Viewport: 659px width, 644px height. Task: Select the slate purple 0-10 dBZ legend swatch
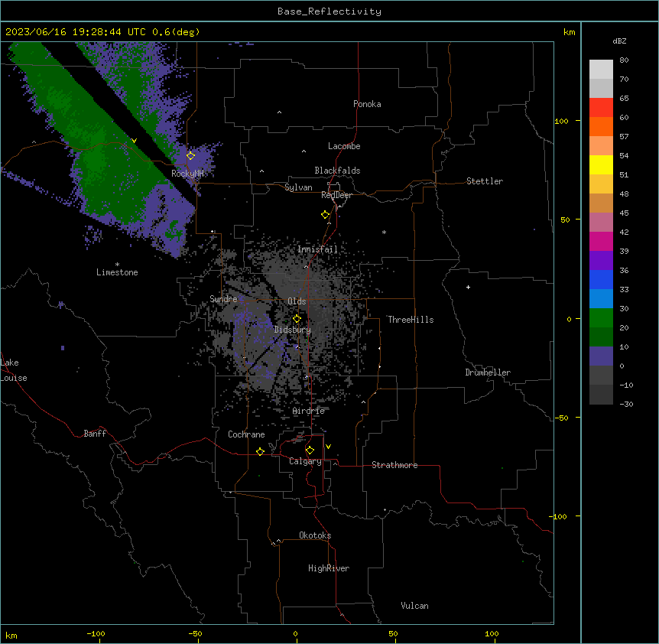601,356
